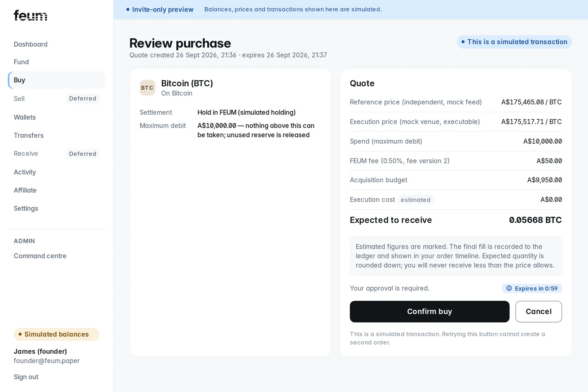
Task: Click the 'Execution price (mock venue, executable)' label
Action: (x=415, y=122)
